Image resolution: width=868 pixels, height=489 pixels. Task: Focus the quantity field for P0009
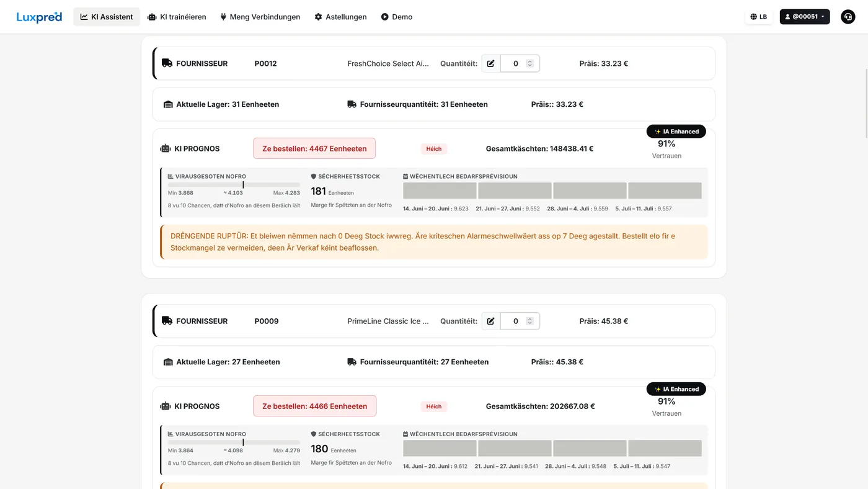(515, 321)
